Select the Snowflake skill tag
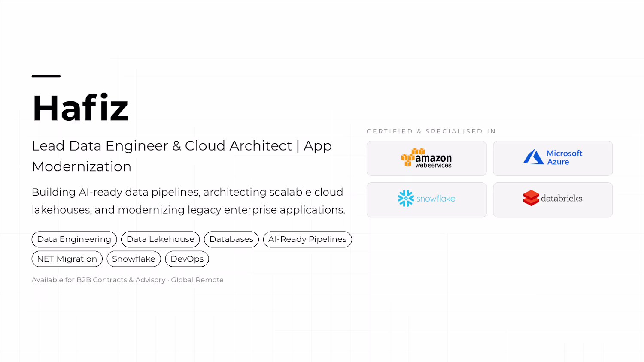Viewport: 644px width, 362px height. (x=134, y=259)
